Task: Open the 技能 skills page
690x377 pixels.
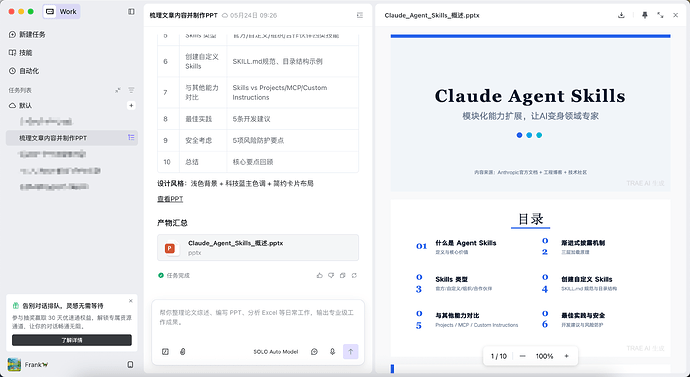Action: pyautogui.click(x=21, y=52)
